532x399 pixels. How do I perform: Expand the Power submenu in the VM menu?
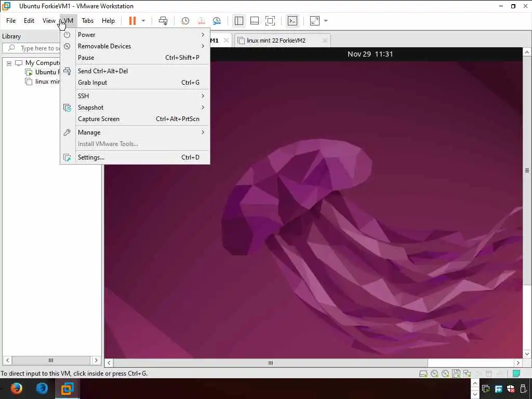point(135,35)
